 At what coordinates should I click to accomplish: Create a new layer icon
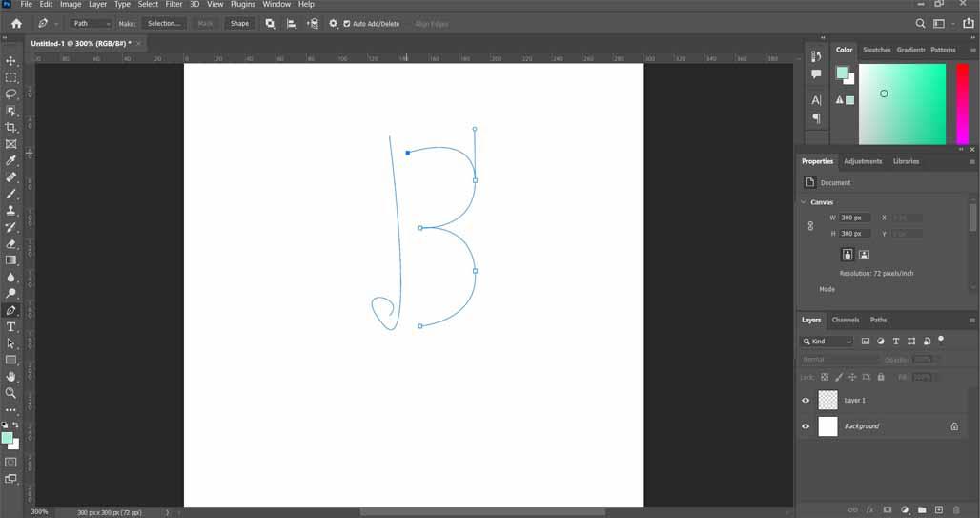pos(939,509)
